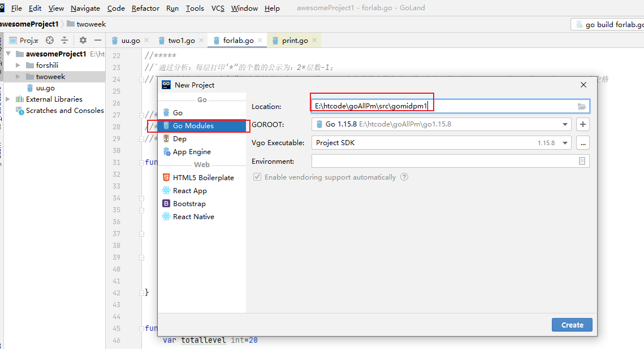Open the File menu

tap(16, 8)
